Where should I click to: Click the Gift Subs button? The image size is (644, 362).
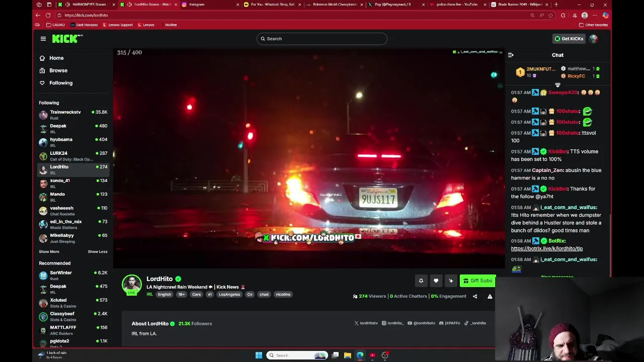pos(477,281)
